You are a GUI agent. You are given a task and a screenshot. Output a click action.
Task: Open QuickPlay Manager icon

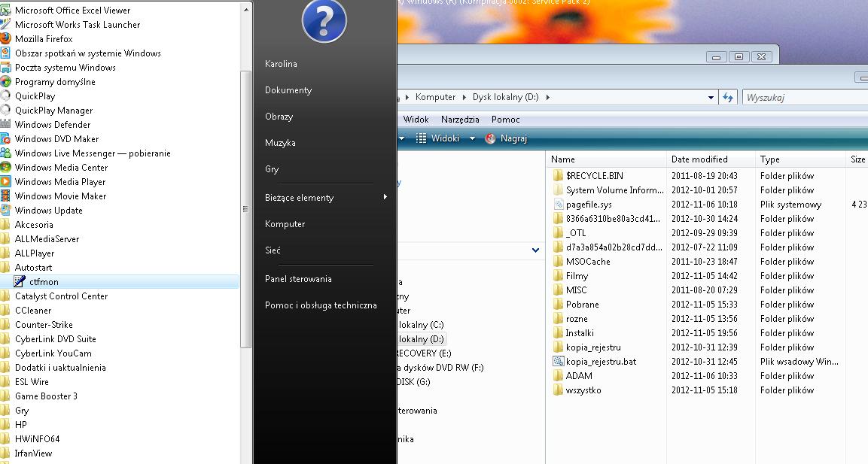[5, 110]
